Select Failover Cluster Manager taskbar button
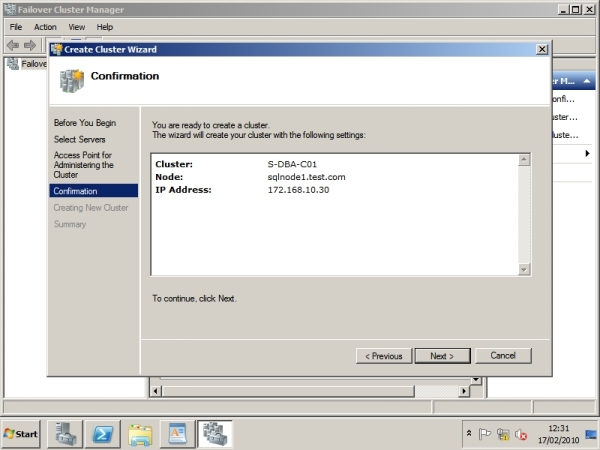 (x=215, y=434)
